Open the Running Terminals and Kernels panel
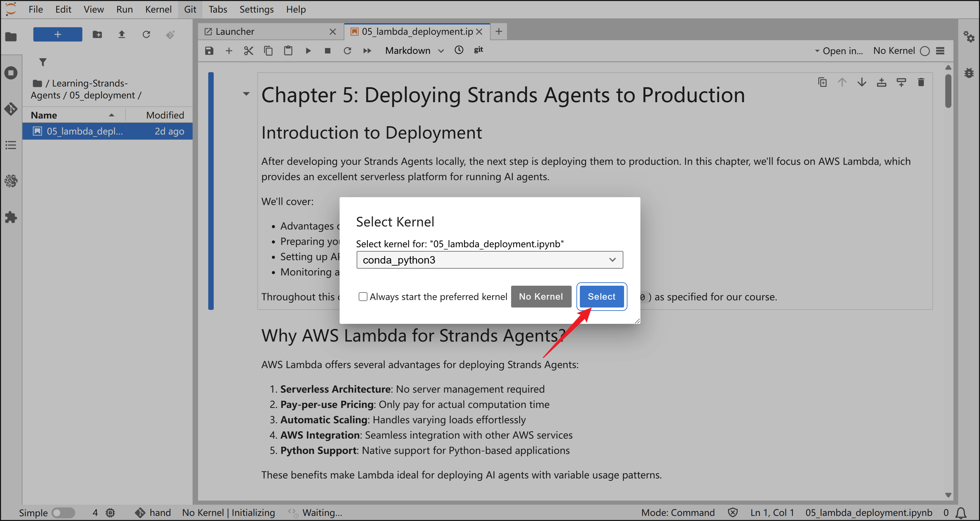980x521 pixels. [x=11, y=73]
